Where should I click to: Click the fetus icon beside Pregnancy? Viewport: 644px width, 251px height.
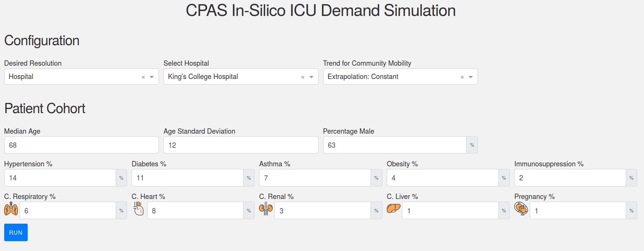coord(521,208)
